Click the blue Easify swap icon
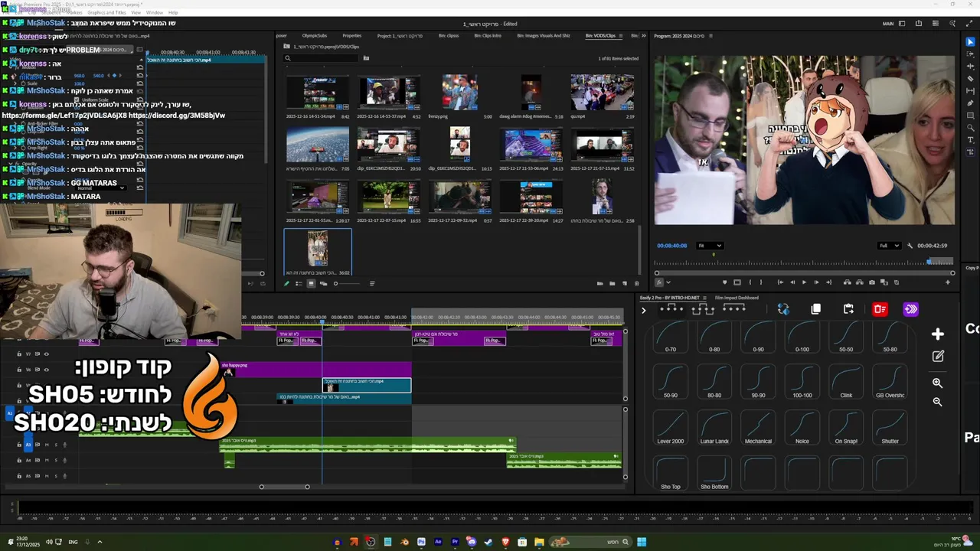Image resolution: width=980 pixels, height=551 pixels. [x=783, y=309]
